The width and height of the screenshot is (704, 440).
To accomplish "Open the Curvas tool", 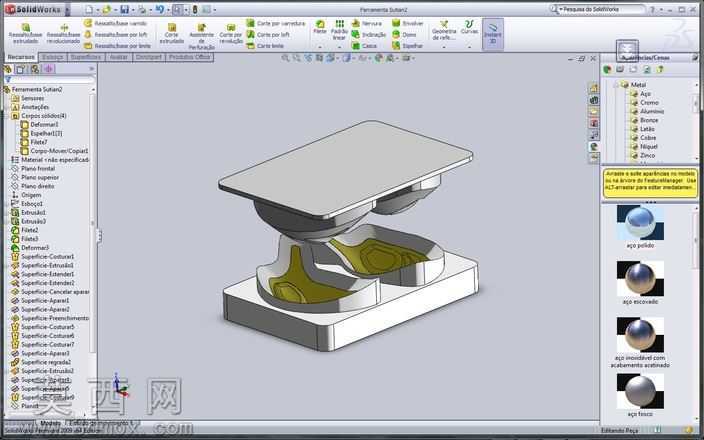I will pos(469,27).
